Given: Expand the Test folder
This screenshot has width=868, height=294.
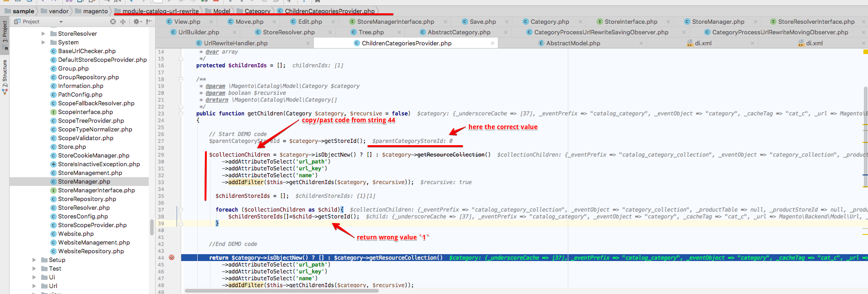Looking at the screenshot, I should 34,268.
